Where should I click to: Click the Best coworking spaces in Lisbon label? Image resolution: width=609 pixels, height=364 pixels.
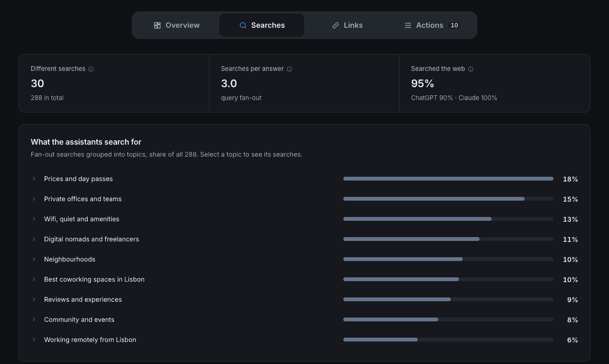coord(94,279)
